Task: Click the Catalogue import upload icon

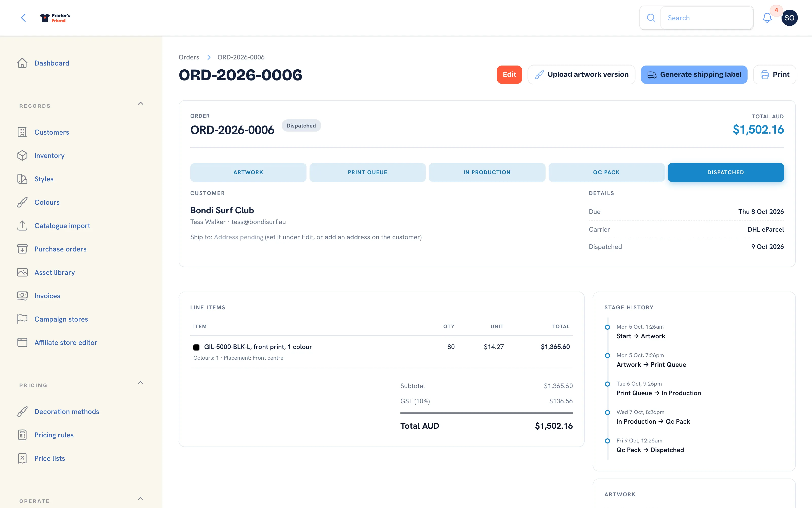Action: [22, 226]
